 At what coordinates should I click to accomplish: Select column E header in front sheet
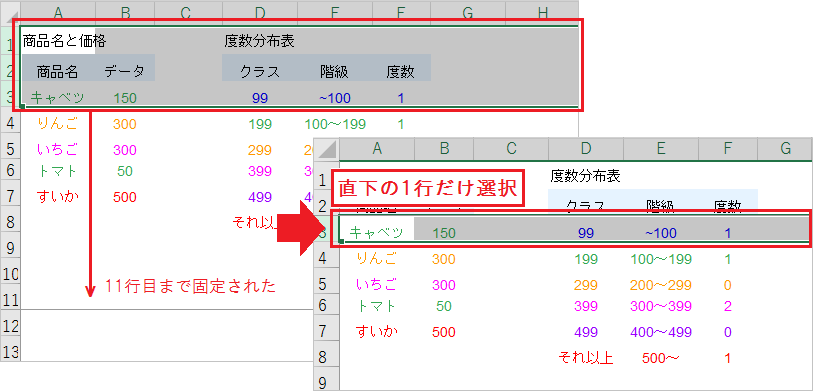coord(661,149)
